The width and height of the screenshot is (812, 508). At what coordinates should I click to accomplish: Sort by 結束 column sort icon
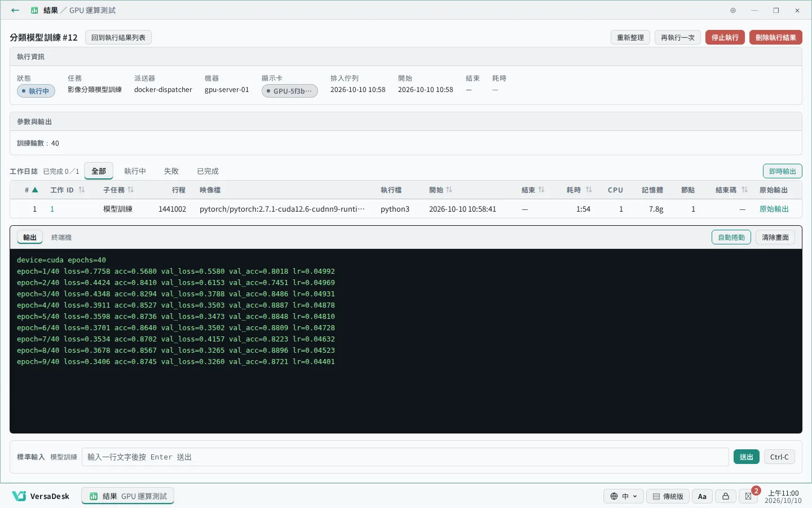(x=541, y=190)
